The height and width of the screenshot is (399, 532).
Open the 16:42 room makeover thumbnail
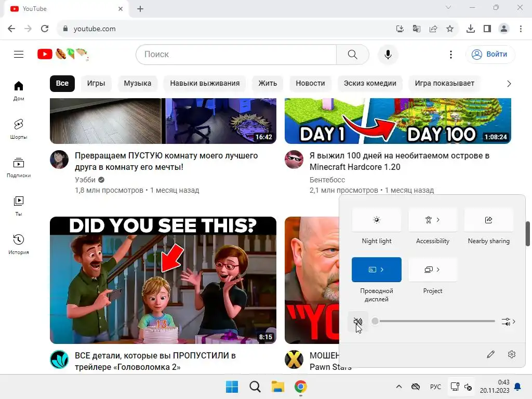pyautogui.click(x=163, y=121)
